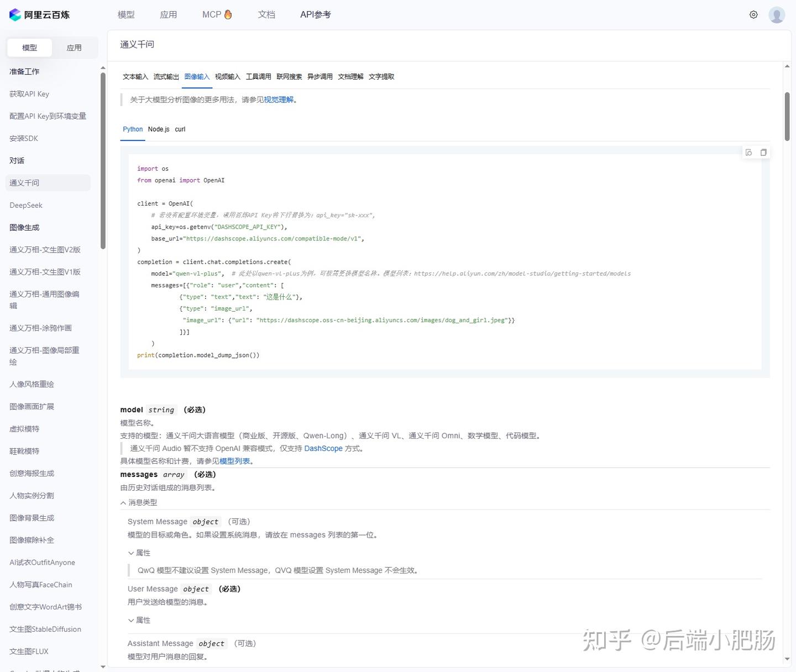Image resolution: width=796 pixels, height=672 pixels.
Task: Open 人物实例分割 in sidebar
Action: (32, 496)
